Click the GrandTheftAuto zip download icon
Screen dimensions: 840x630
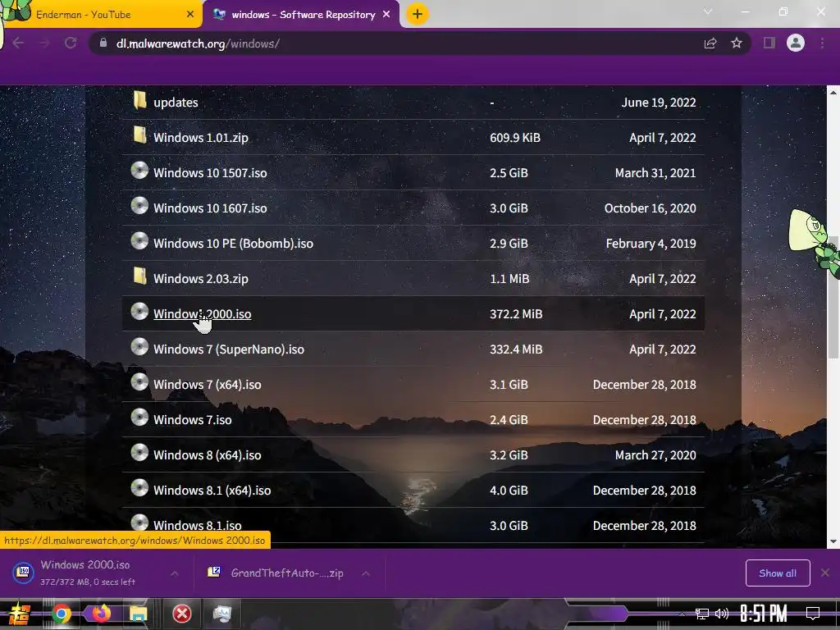214,572
